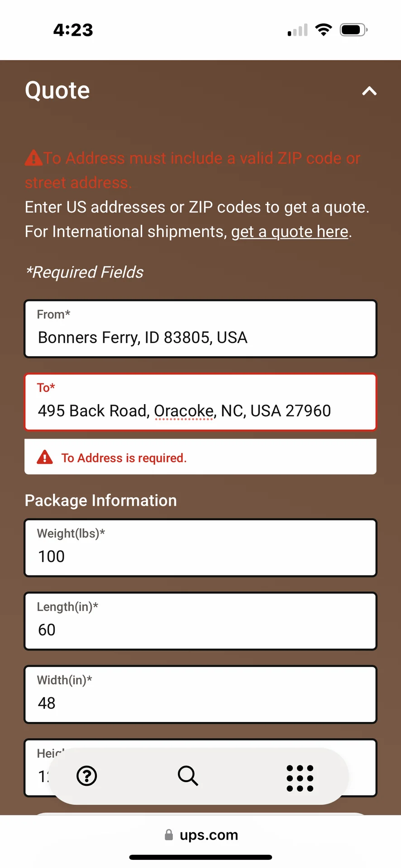The image size is (401, 868).
Task: Tap the ups.com address bar
Action: coord(200,835)
